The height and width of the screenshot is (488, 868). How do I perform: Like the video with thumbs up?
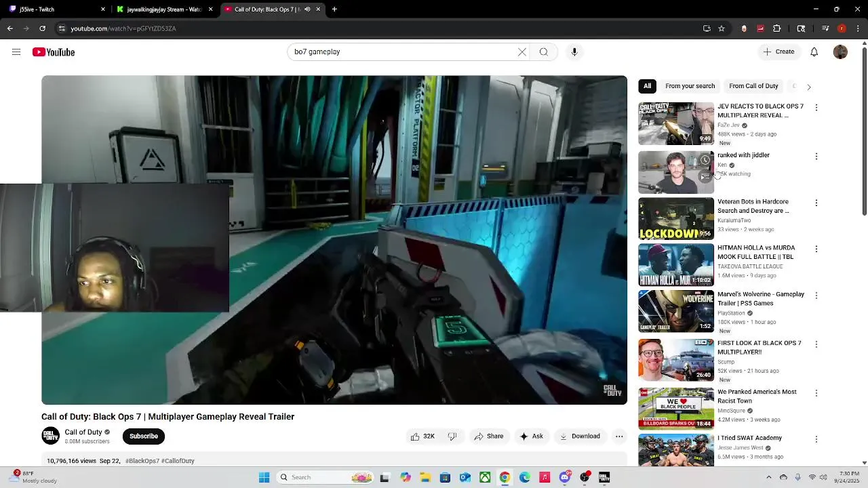(422, 436)
